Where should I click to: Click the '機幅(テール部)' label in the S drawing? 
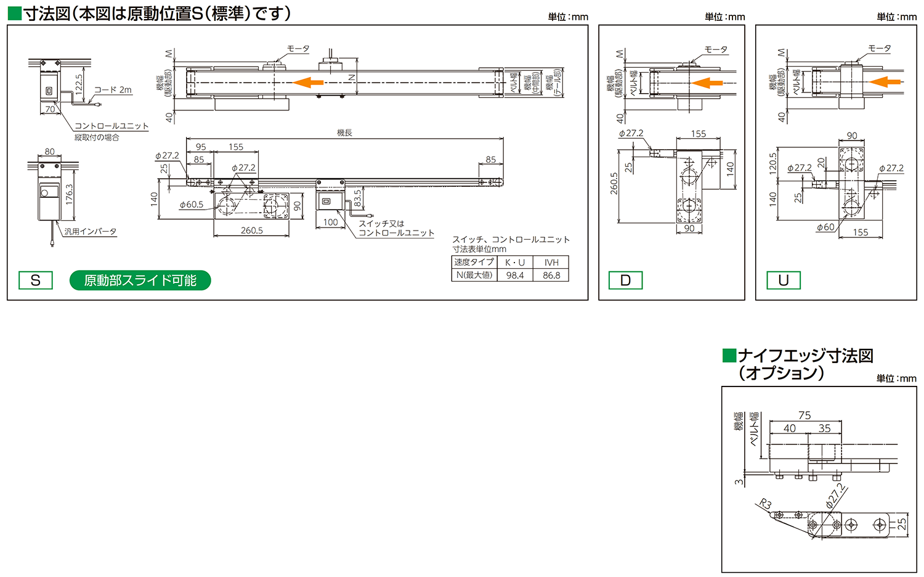point(554,82)
